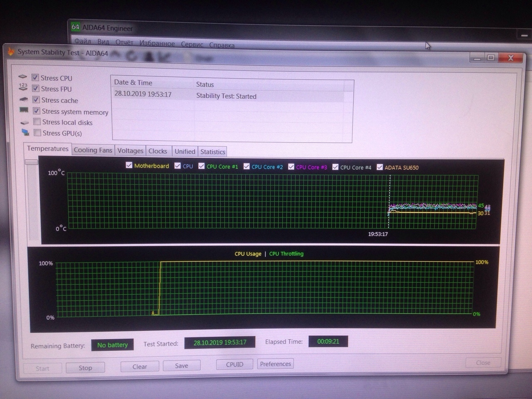Select the Statistics tab
Image resolution: width=532 pixels, height=399 pixels.
(x=213, y=152)
